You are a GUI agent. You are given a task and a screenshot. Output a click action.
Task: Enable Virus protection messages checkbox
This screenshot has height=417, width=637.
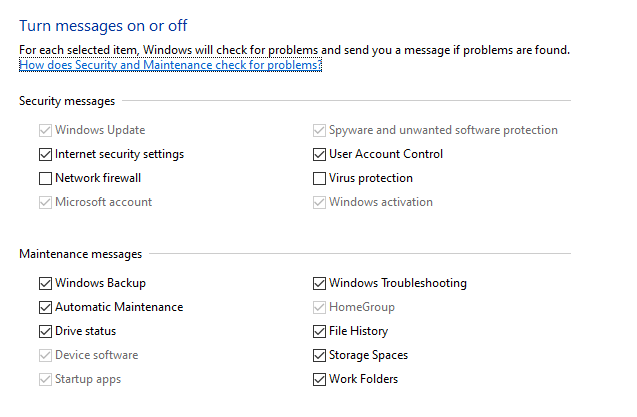pos(319,178)
